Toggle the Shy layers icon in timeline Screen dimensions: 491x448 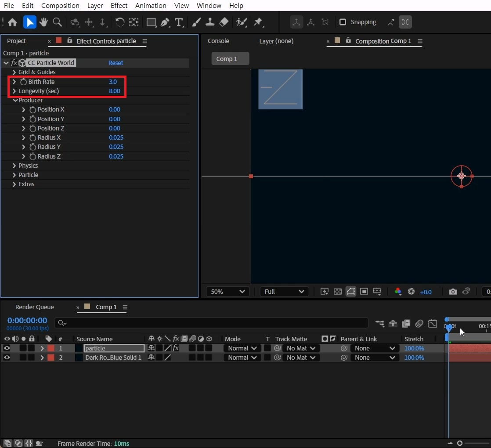tap(393, 323)
